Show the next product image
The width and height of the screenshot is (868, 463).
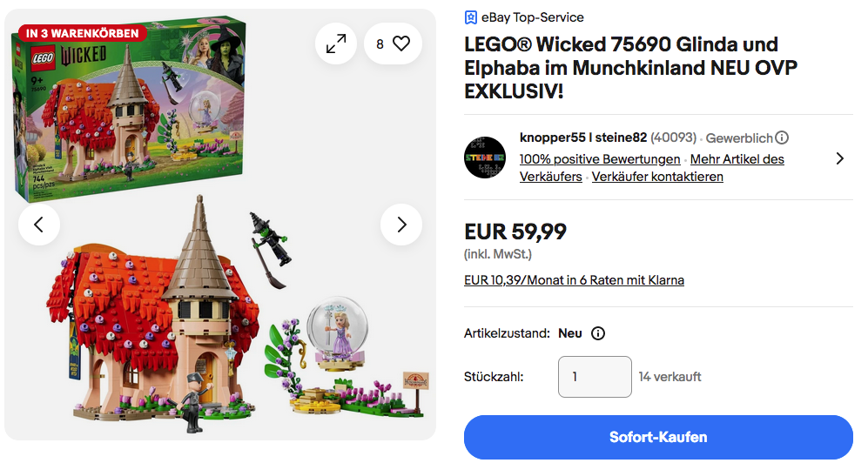401,225
